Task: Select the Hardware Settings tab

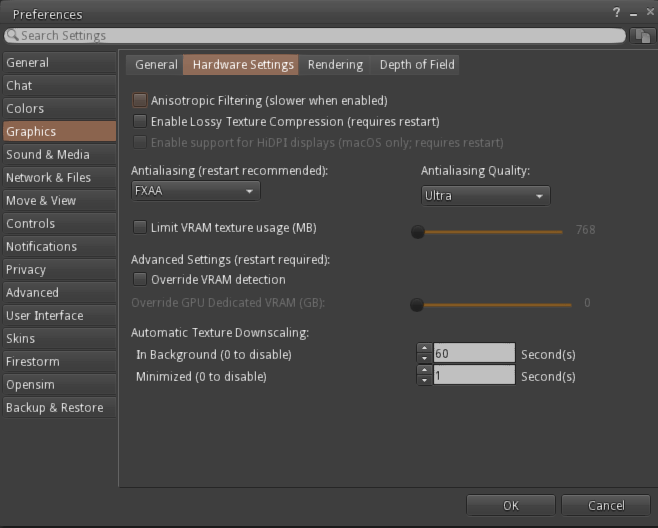Action: pos(241,65)
